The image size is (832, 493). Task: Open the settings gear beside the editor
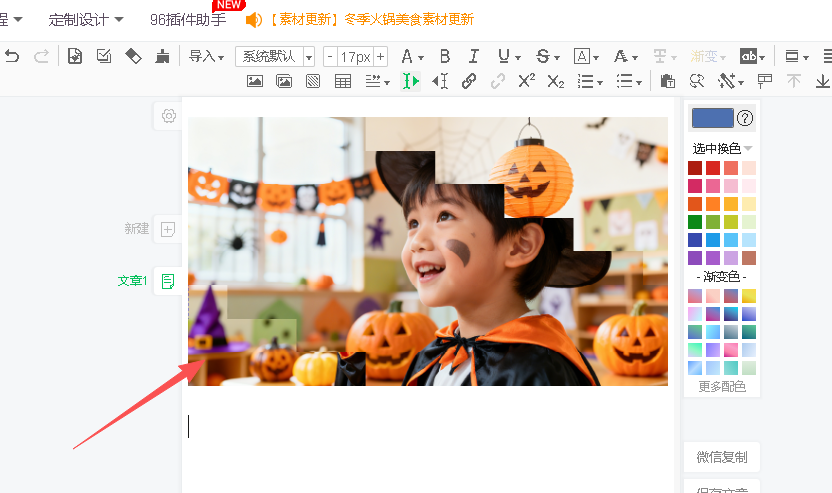pos(169,116)
